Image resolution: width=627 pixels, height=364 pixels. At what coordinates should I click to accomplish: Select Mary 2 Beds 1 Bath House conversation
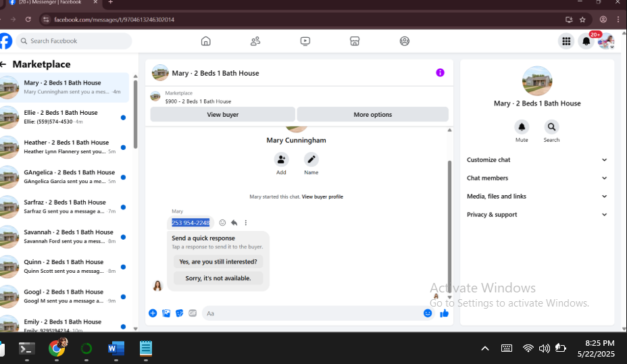click(x=64, y=88)
